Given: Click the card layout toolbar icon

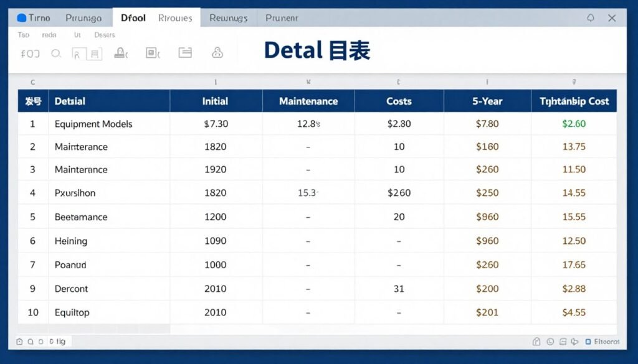Looking at the screenshot, I should 185,52.
